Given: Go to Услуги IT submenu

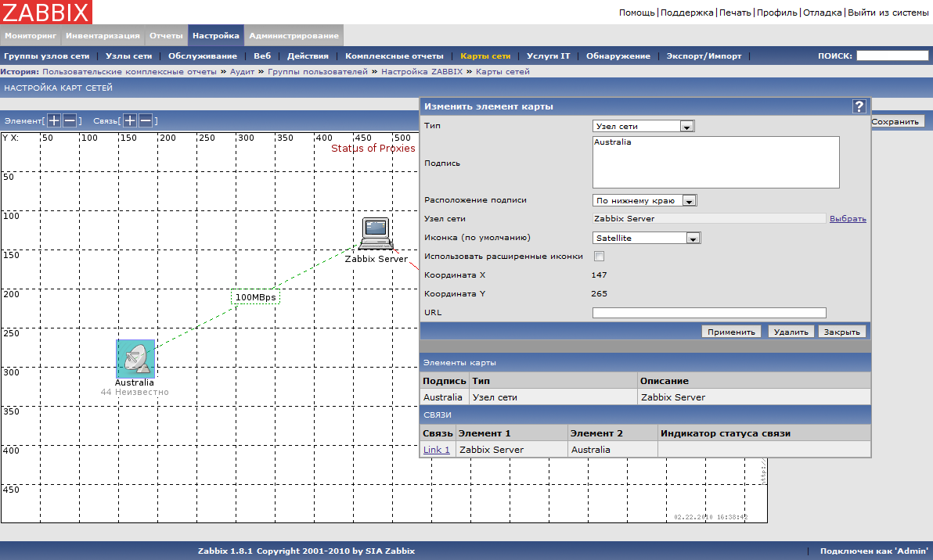Looking at the screenshot, I should 548,56.
